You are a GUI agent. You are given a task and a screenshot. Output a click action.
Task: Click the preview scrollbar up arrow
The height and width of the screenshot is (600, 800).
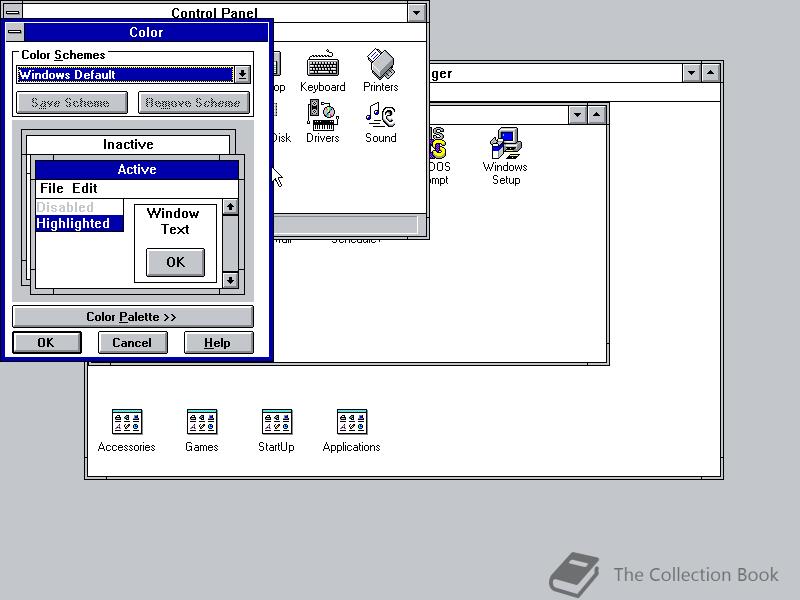(x=231, y=207)
